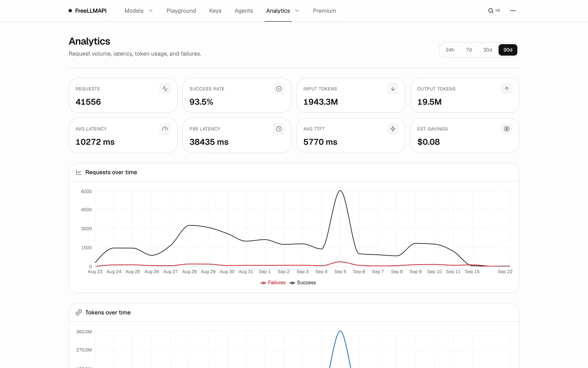
Task: Open the Agents page
Action: click(x=244, y=11)
